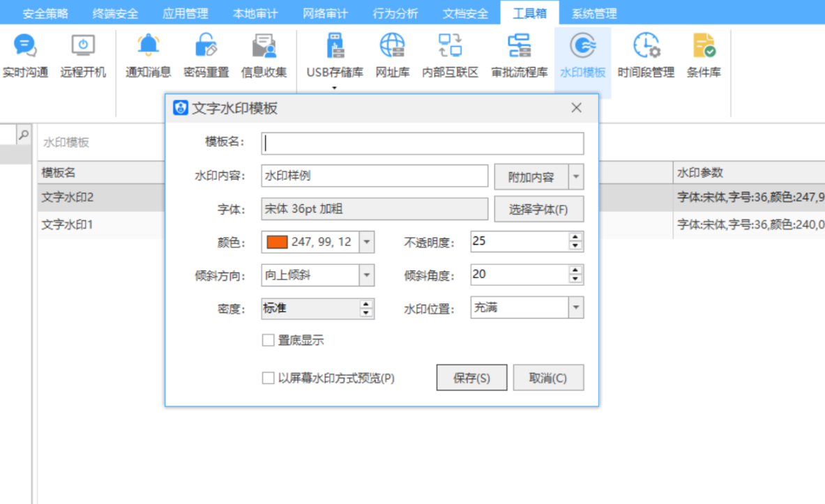Check 以屏幕水印方式预览(P) preview option
825x504 pixels.
click(x=268, y=377)
